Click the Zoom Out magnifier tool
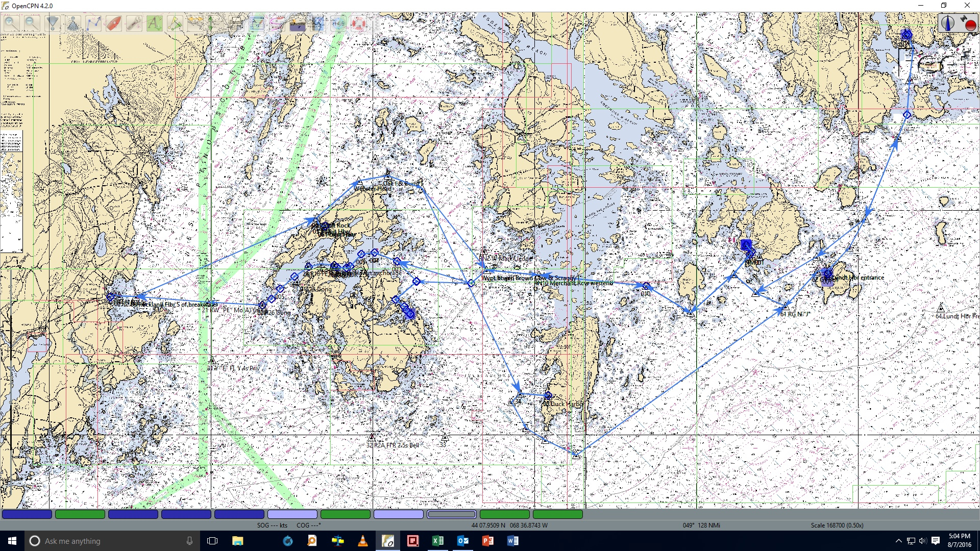 pyautogui.click(x=32, y=23)
